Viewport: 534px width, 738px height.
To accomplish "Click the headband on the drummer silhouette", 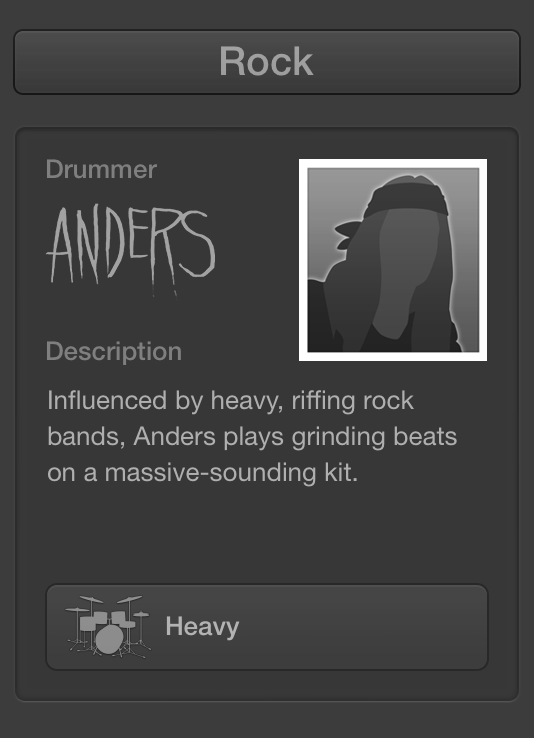I will point(407,197).
